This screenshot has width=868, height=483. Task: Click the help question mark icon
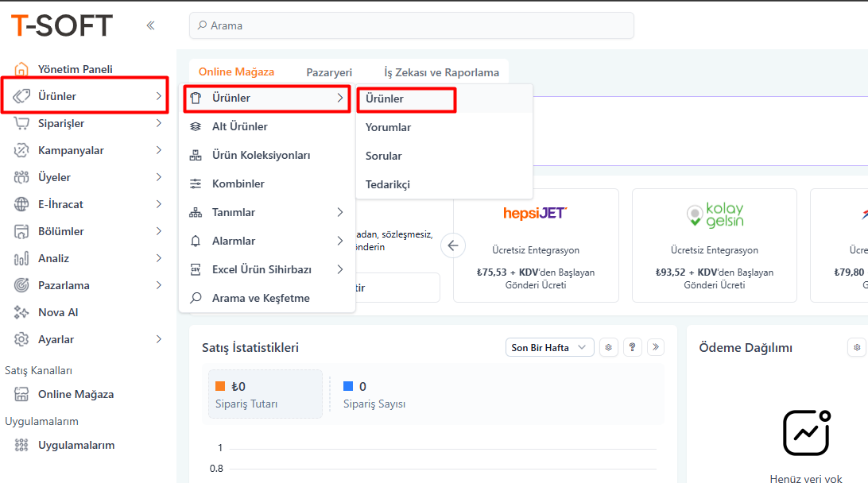pos(633,347)
